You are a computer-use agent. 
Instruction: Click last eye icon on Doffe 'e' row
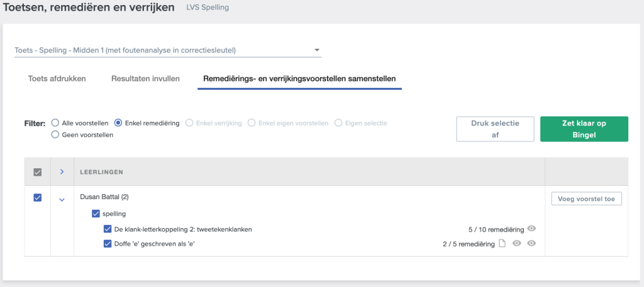[531, 244]
